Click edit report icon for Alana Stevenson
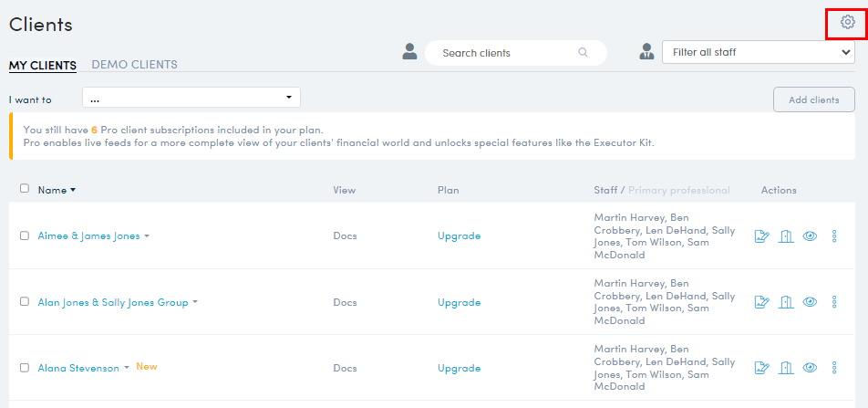This screenshot has width=868, height=408. (762, 368)
